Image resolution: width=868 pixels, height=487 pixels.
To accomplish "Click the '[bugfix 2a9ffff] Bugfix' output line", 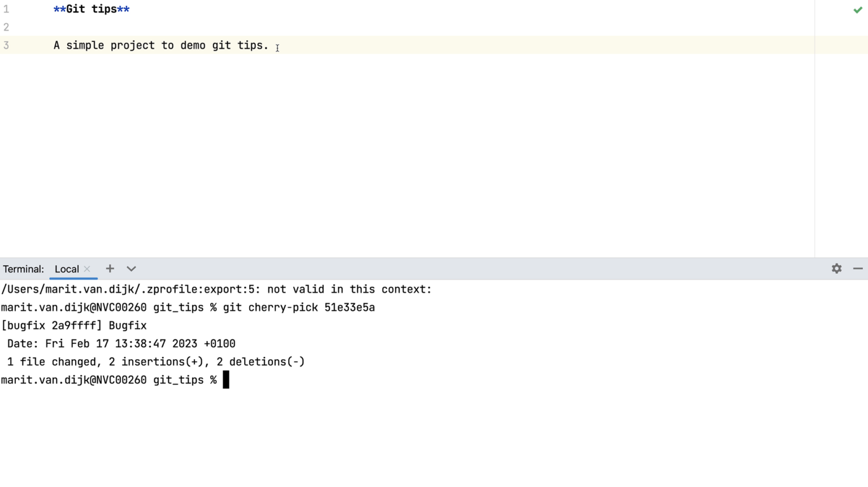I will click(x=74, y=326).
